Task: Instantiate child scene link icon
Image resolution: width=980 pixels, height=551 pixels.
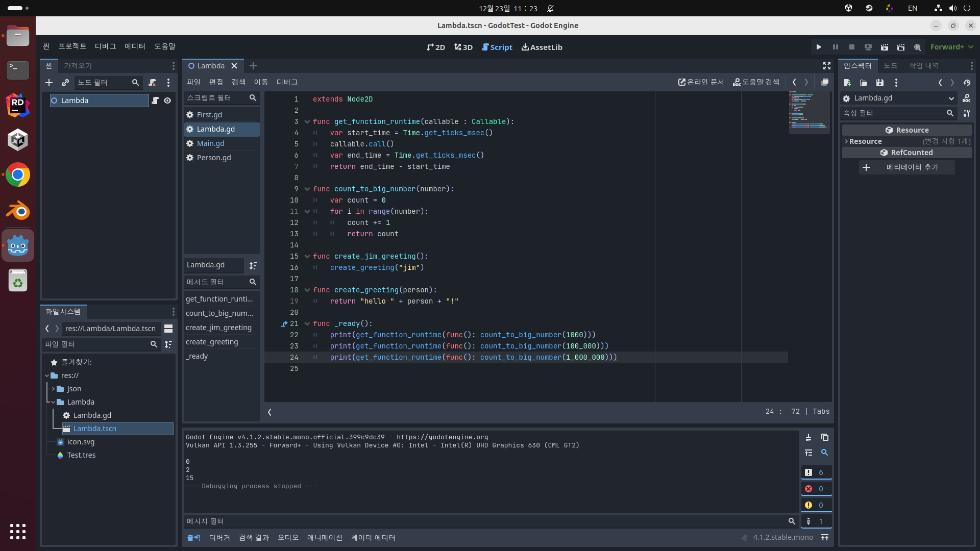Action: point(65,83)
